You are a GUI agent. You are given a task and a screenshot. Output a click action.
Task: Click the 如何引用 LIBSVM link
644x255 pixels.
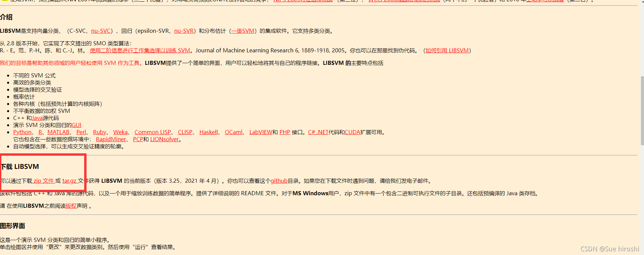(x=447, y=51)
